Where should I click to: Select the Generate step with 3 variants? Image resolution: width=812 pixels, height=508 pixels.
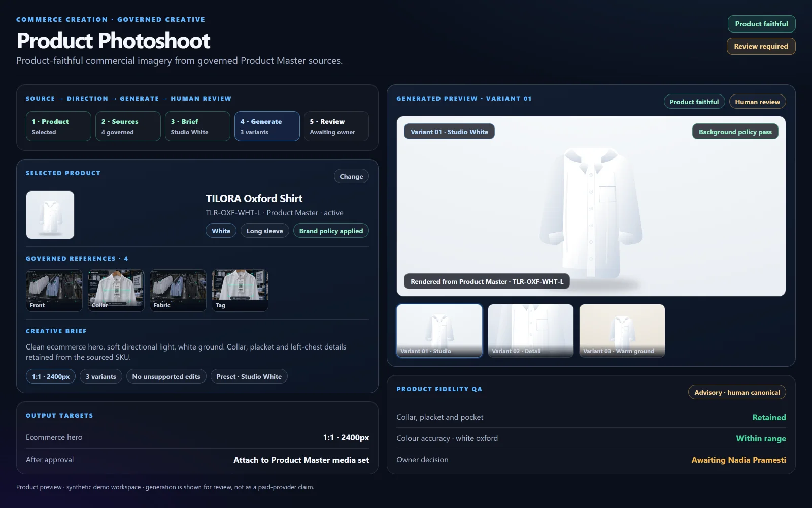click(267, 126)
